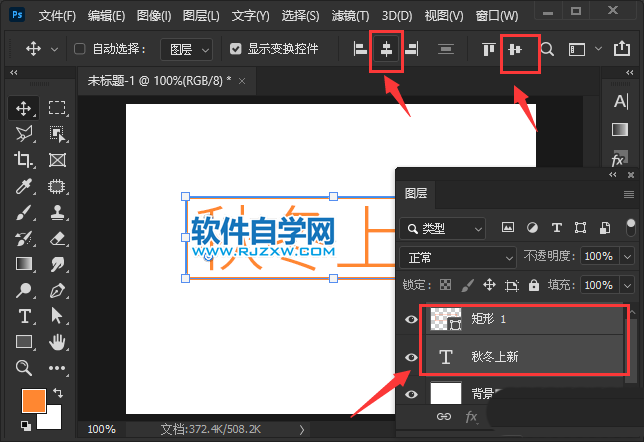Align layers to right edges
This screenshot has height=442, width=644.
pos(412,49)
